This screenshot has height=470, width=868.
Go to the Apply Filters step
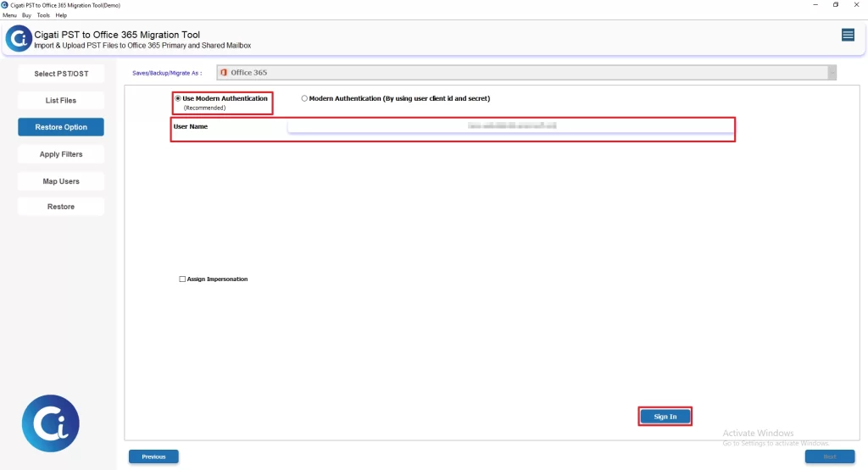tap(61, 154)
